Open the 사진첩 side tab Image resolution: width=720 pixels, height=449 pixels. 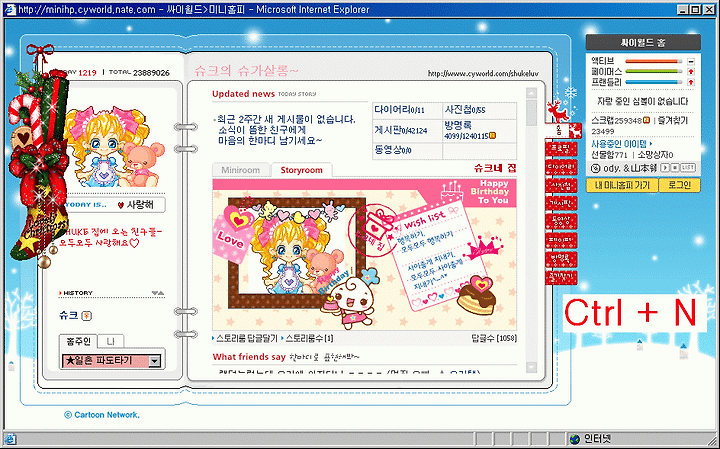click(561, 185)
